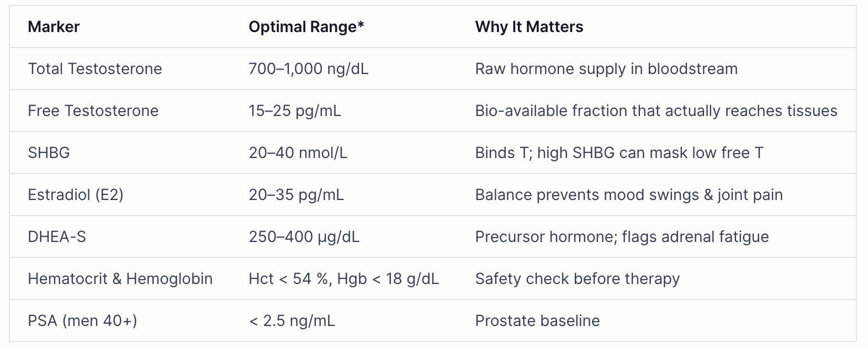Click the Optimal Range column header
This screenshot has height=347, width=868.
306,27
